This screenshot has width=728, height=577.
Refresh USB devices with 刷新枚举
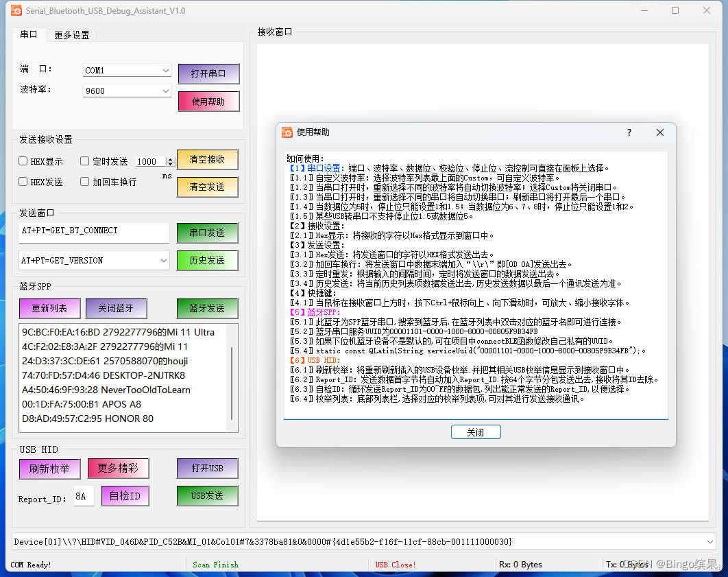pos(49,468)
